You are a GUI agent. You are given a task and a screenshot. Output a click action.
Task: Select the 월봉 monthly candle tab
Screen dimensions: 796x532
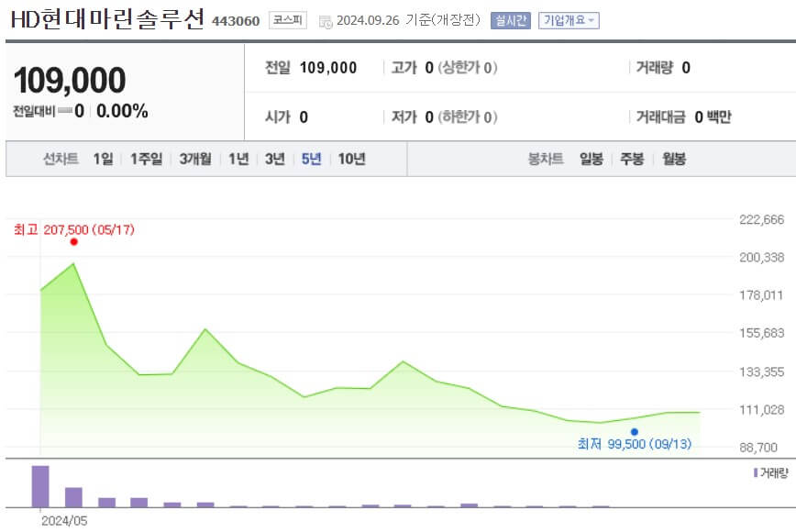(x=673, y=158)
